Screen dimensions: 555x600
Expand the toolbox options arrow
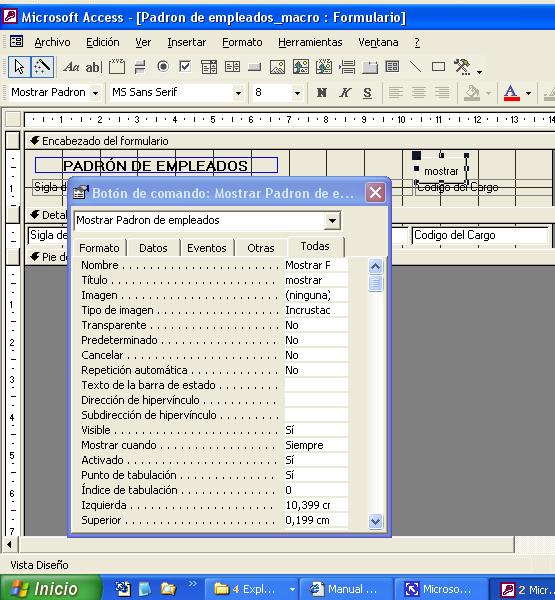(479, 72)
